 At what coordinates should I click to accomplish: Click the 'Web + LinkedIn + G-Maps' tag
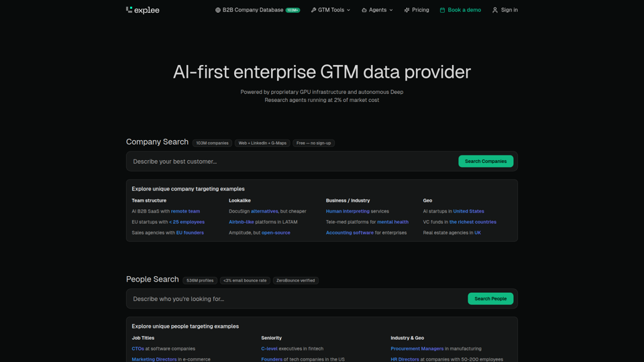coord(262,143)
